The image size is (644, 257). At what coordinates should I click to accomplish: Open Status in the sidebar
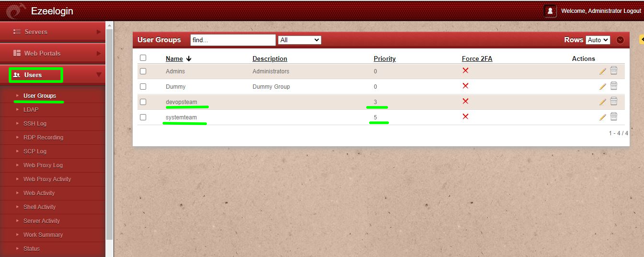click(x=32, y=248)
